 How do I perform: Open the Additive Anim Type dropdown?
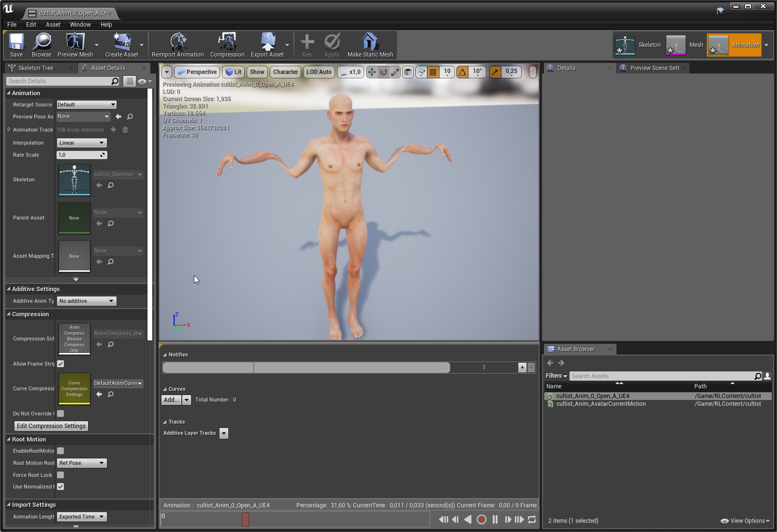point(87,301)
